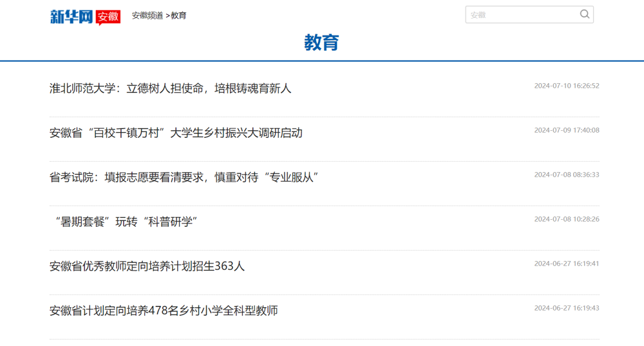
Task: Click the 2024-06-27 16:19:43 timestamp
Action: [566, 308]
